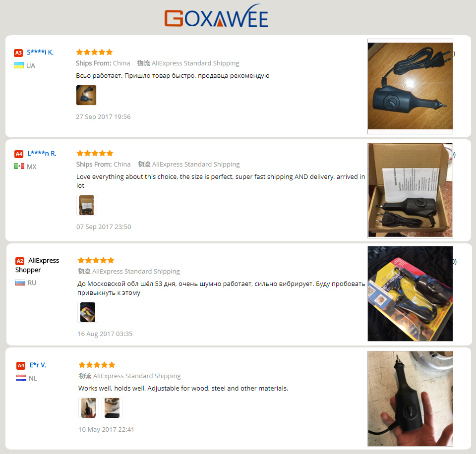Click the A3 level badge beside S****i K.
The height and width of the screenshot is (454, 476).
click(x=18, y=53)
